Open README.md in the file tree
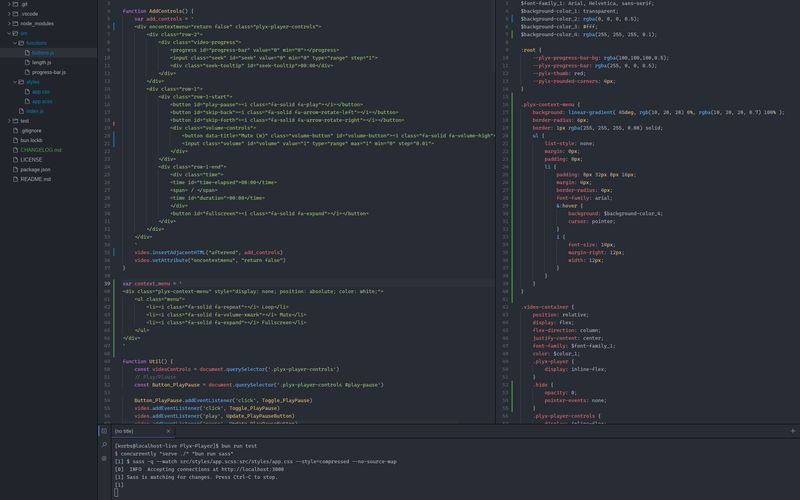This screenshot has width=800, height=500. [x=35, y=179]
